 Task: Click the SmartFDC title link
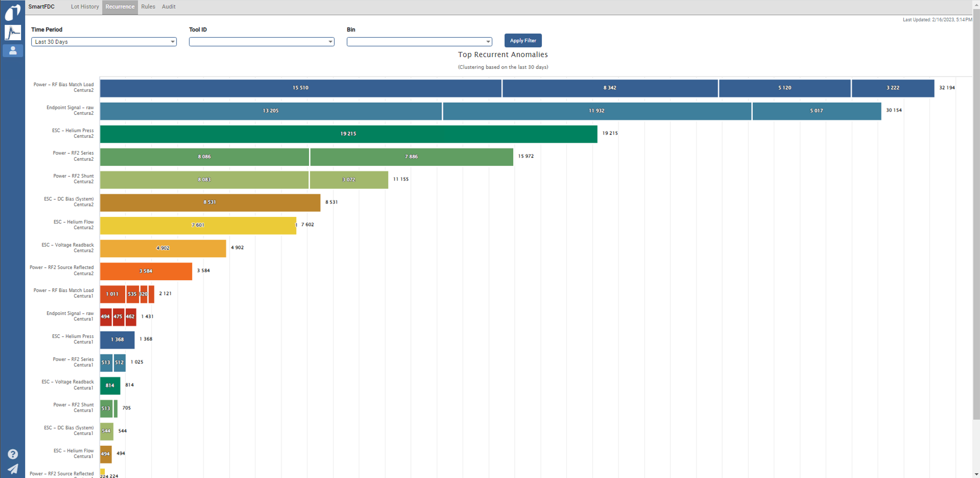tap(41, 6)
